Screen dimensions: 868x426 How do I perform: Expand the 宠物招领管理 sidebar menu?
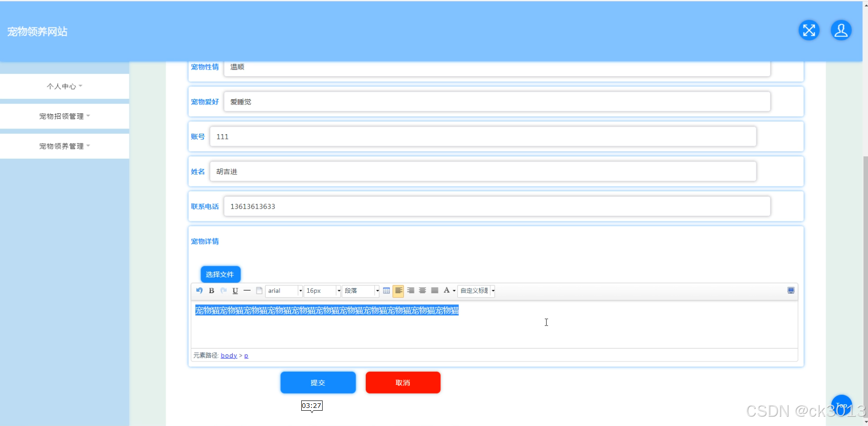65,116
